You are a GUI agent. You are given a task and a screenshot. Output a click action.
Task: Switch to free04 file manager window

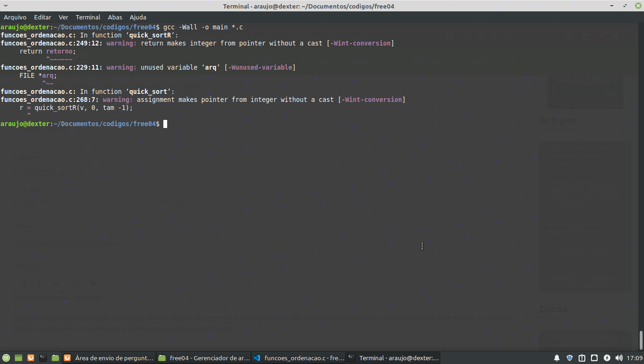(x=204, y=358)
